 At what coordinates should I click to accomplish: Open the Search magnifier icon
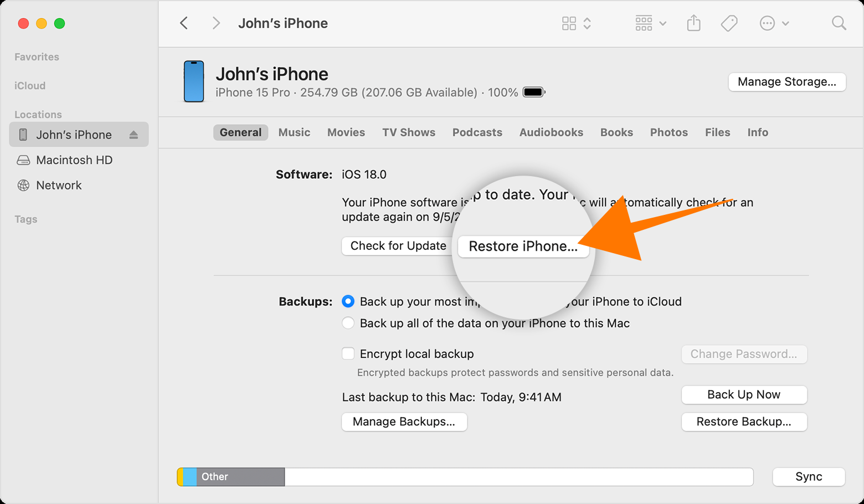[x=839, y=23]
